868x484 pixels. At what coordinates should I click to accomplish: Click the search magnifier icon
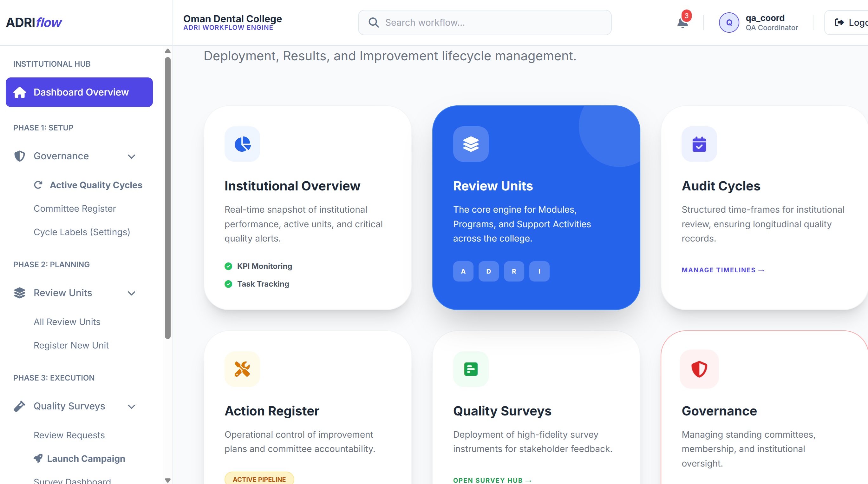pos(373,23)
